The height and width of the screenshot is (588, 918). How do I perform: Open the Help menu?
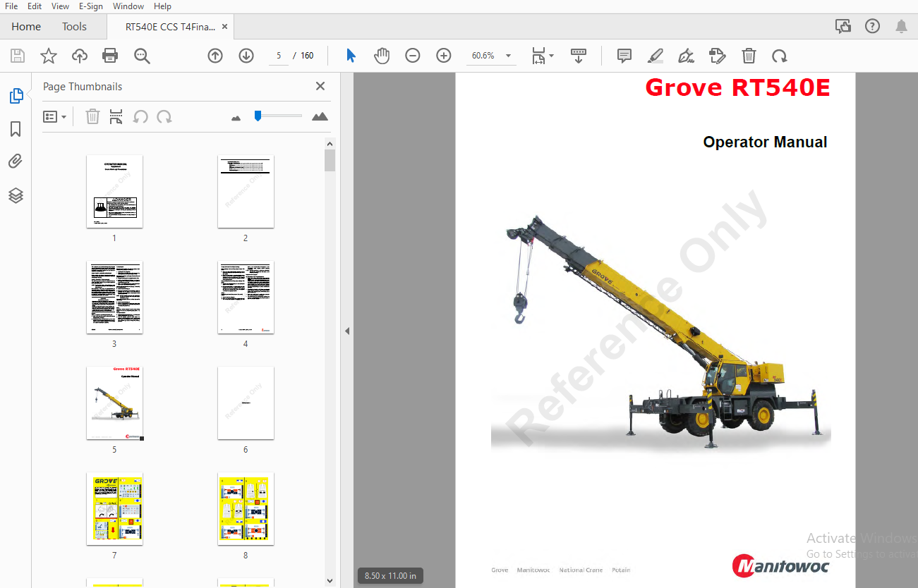(x=162, y=6)
